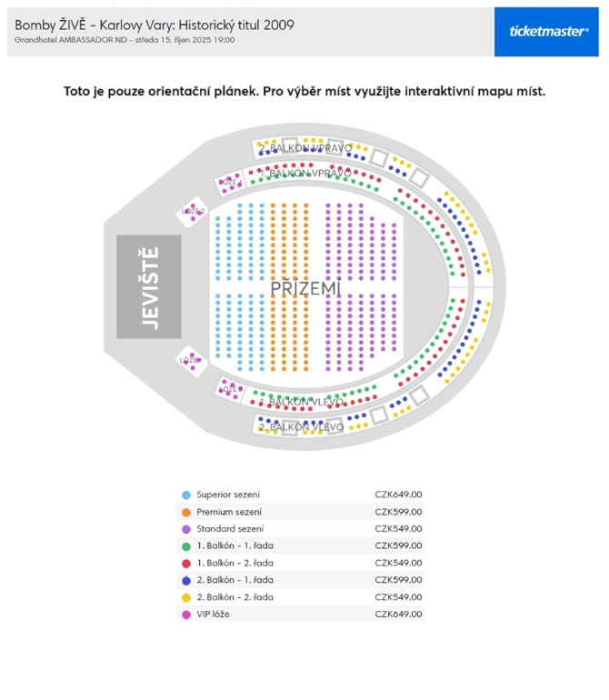The height and width of the screenshot is (700, 609).
Task: Click the event title Bomby ŽIVĚ - Karlovy Vary
Action: pyautogui.click(x=155, y=25)
